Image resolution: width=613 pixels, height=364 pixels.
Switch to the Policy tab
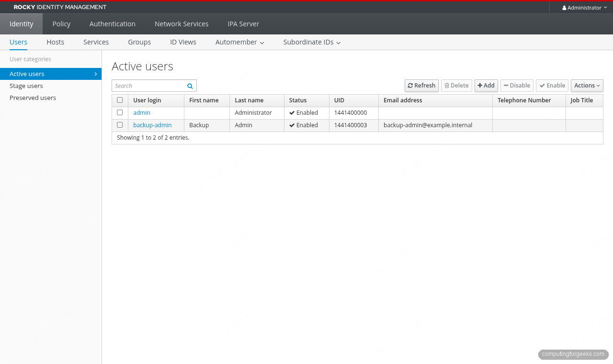[61, 24]
